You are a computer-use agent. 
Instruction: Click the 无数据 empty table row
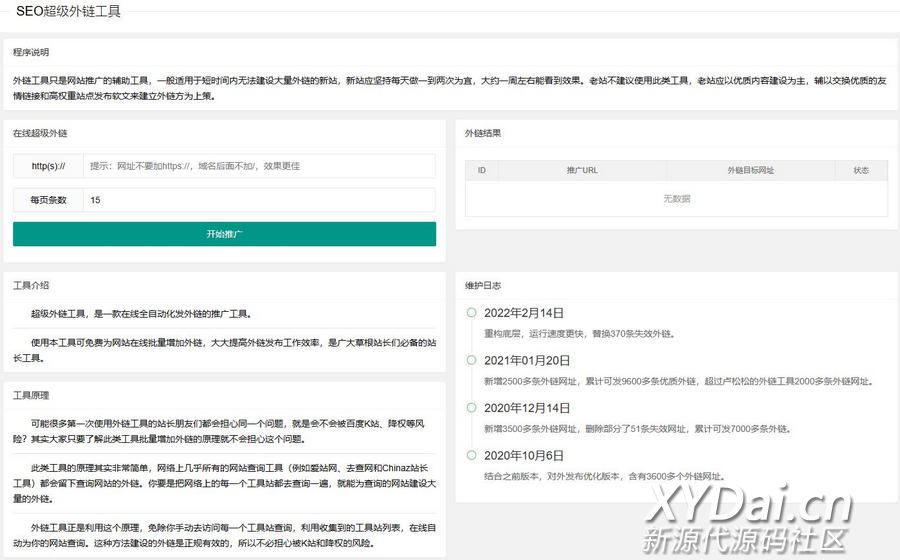676,199
